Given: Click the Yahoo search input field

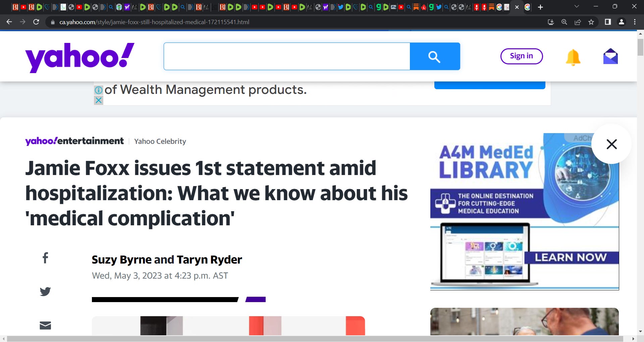Looking at the screenshot, I should [x=287, y=56].
